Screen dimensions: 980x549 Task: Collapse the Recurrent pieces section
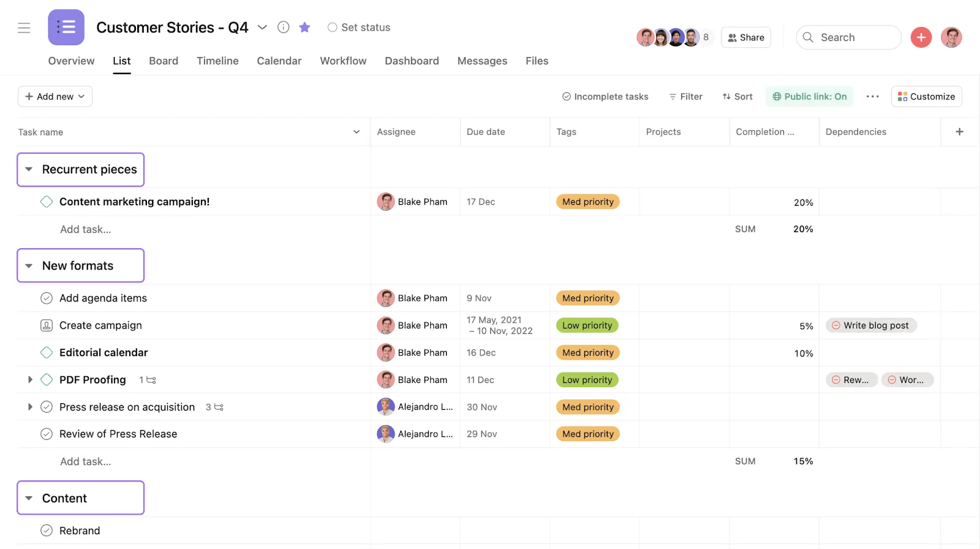(x=29, y=170)
